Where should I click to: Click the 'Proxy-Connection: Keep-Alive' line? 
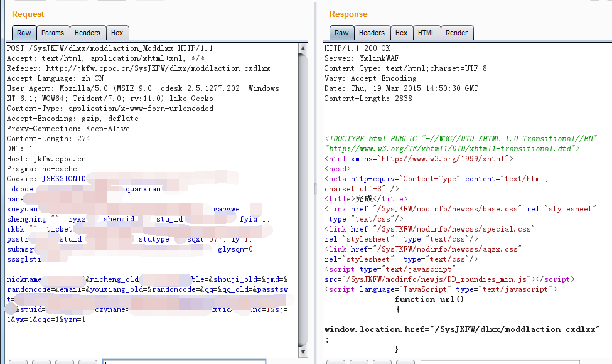click(68, 129)
